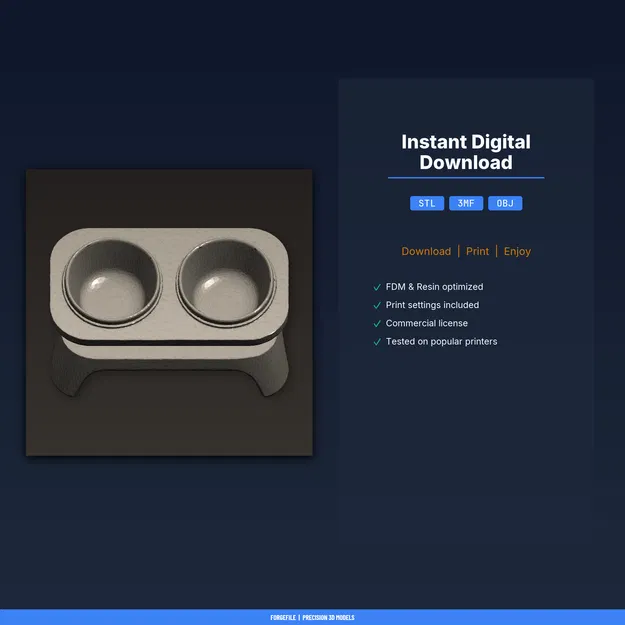Click the "PRECISION 3D MODELS" footer text
This screenshot has height=625, width=625.
point(328,617)
